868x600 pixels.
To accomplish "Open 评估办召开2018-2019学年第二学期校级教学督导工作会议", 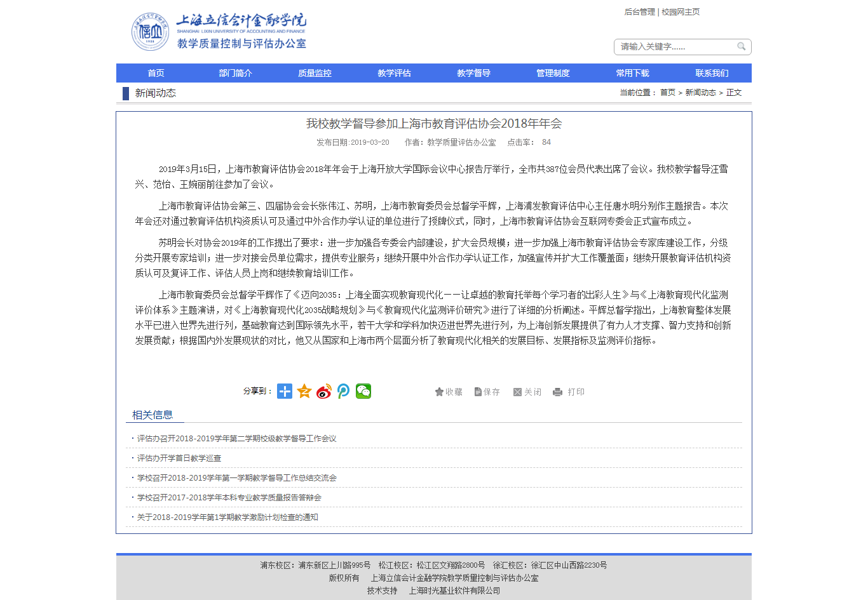I will pyautogui.click(x=237, y=439).
